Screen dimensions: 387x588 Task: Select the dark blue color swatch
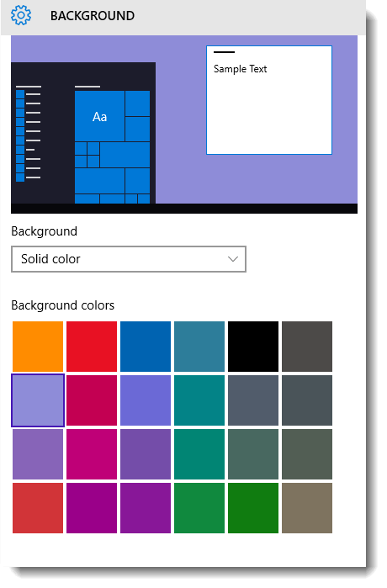[x=146, y=347]
